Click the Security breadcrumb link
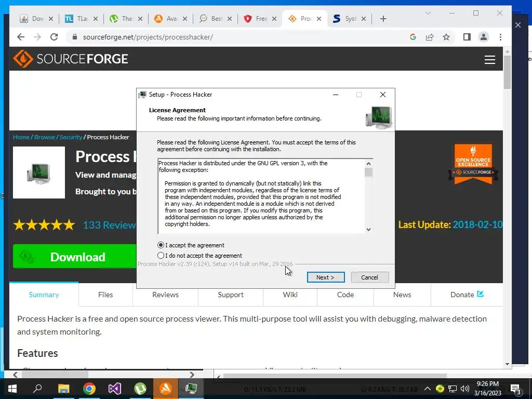 tap(71, 137)
